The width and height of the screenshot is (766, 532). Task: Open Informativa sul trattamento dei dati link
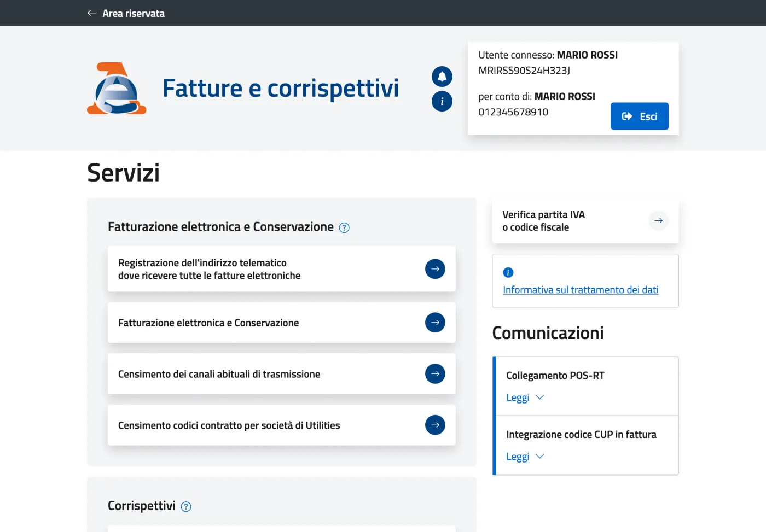click(x=581, y=290)
